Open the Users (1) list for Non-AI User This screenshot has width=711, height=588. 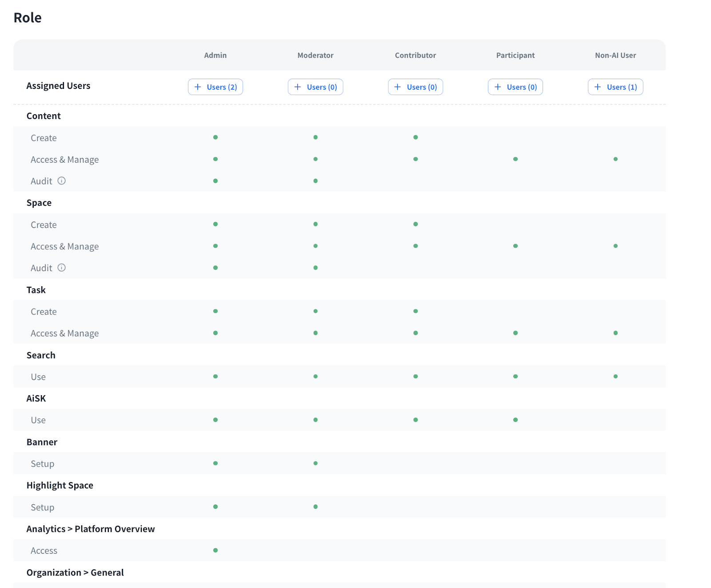coord(622,87)
